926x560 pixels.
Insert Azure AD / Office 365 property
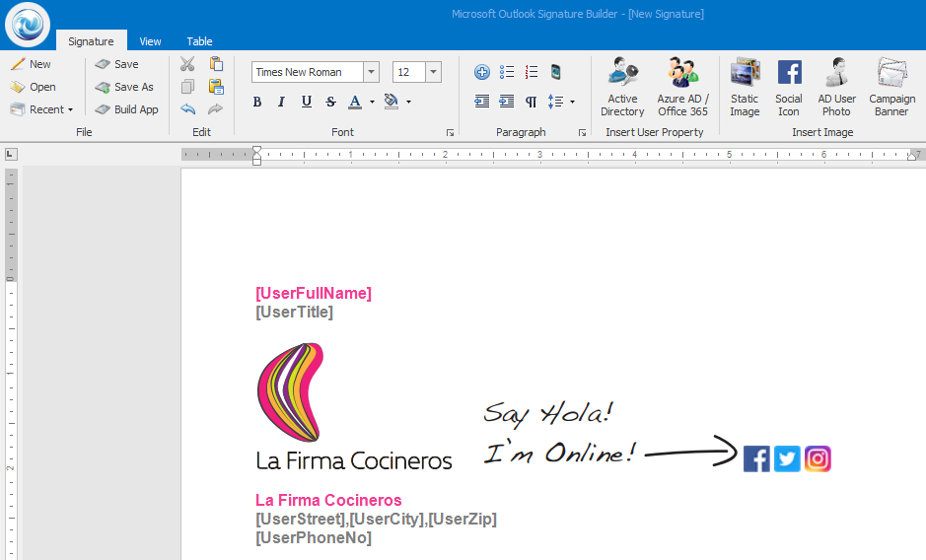682,87
